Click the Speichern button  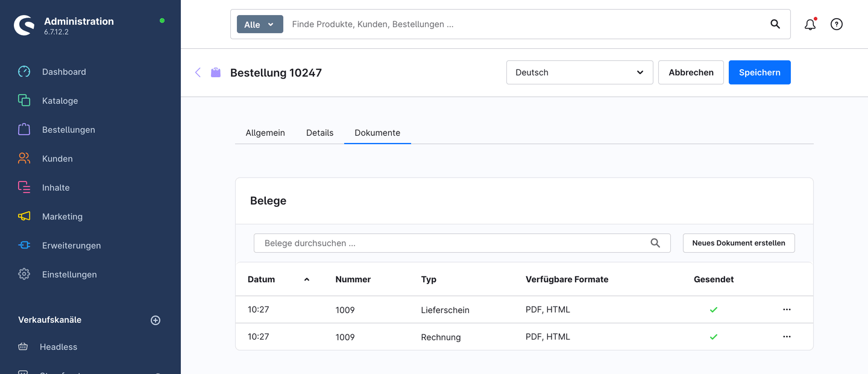click(x=759, y=72)
